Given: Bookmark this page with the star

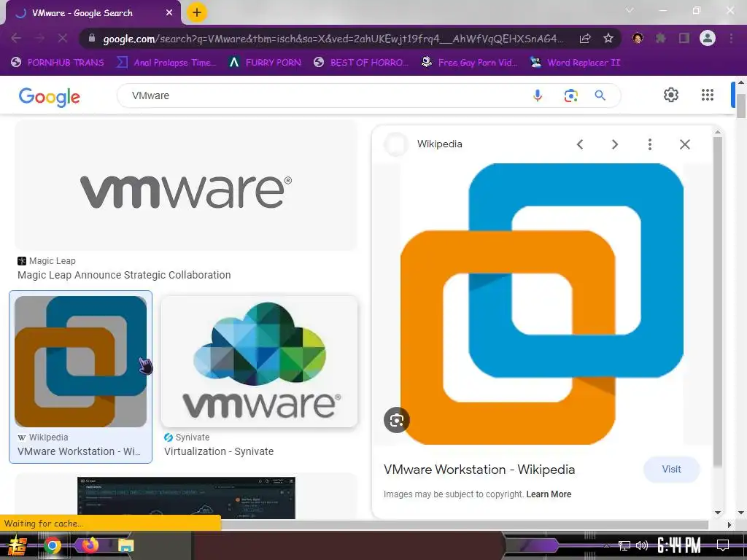Looking at the screenshot, I should 608,39.
